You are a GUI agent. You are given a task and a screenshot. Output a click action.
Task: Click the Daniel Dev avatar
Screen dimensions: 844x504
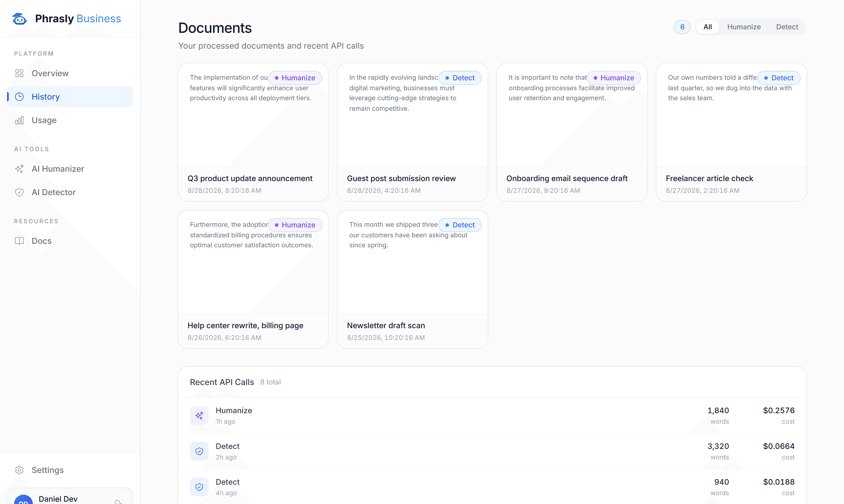[x=23, y=500]
